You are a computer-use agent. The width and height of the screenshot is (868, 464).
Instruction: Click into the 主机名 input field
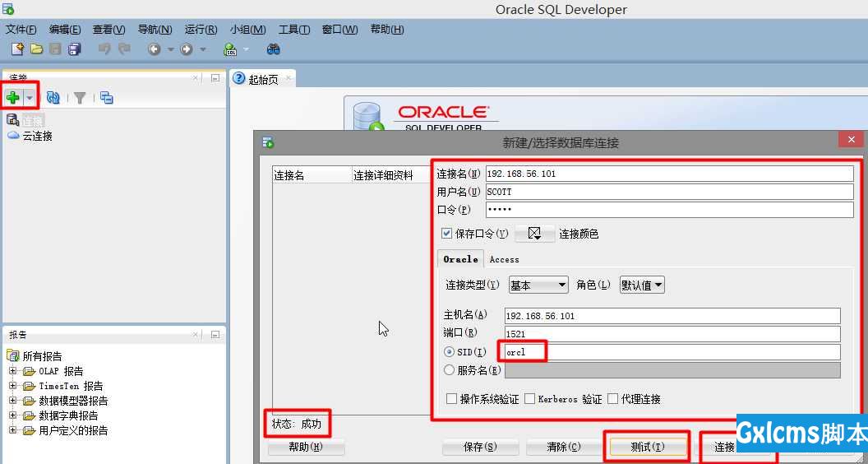click(x=672, y=315)
